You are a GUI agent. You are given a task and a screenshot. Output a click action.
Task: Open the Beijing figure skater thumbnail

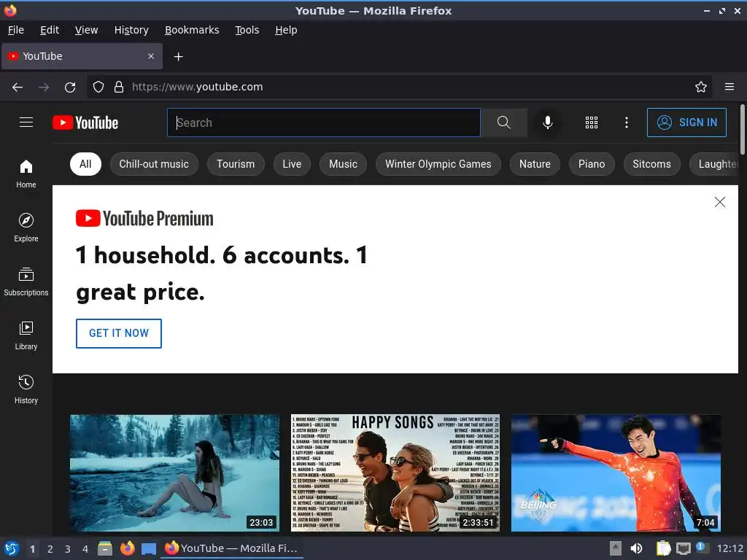tap(616, 472)
